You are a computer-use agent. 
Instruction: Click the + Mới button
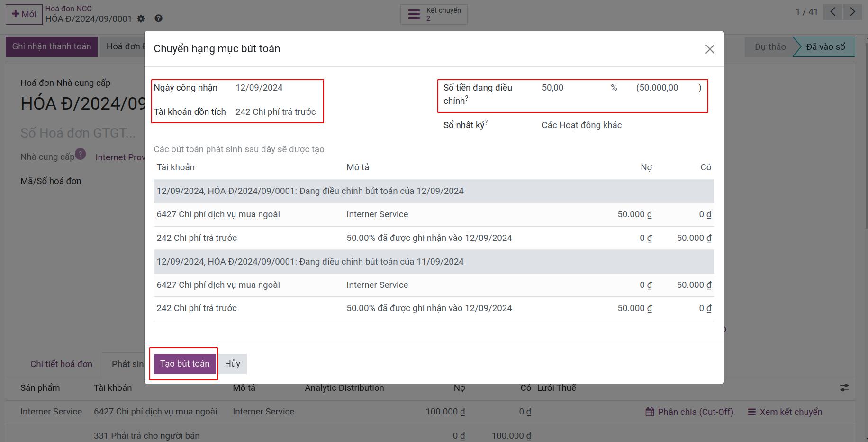point(24,14)
